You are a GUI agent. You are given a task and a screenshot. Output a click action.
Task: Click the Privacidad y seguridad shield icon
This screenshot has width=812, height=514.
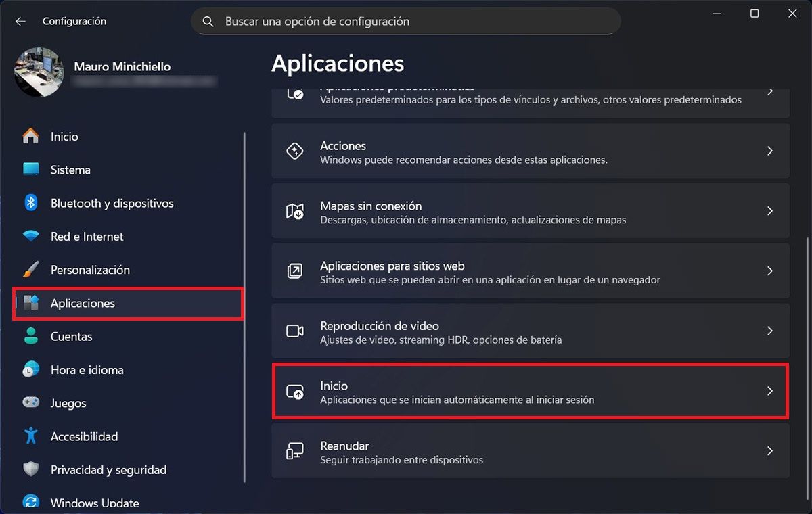[31, 470]
